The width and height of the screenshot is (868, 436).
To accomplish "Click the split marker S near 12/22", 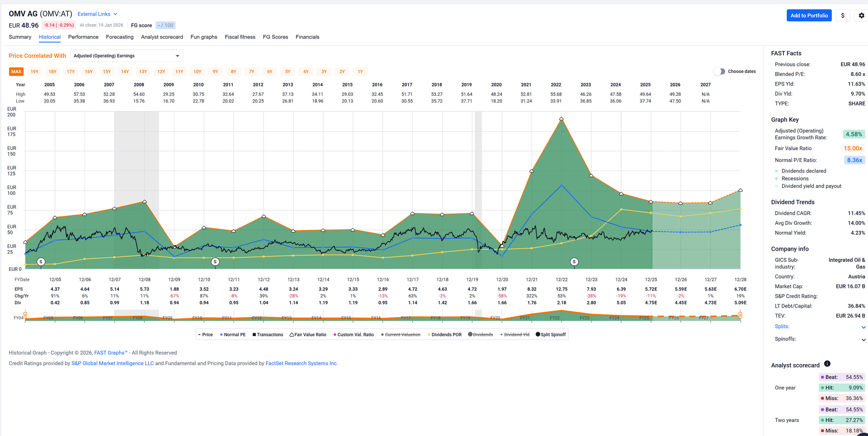I will pos(574,262).
